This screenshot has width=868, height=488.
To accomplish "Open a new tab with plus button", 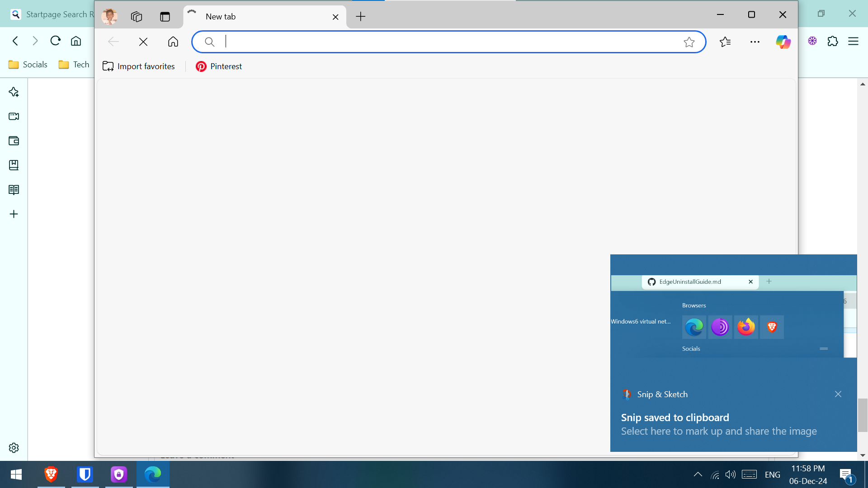I will pyautogui.click(x=360, y=17).
